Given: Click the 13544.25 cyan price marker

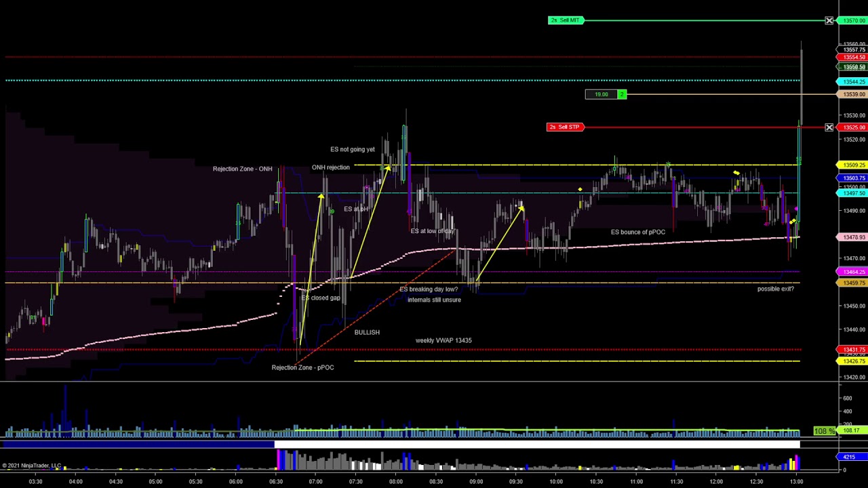Looking at the screenshot, I should tap(852, 81).
